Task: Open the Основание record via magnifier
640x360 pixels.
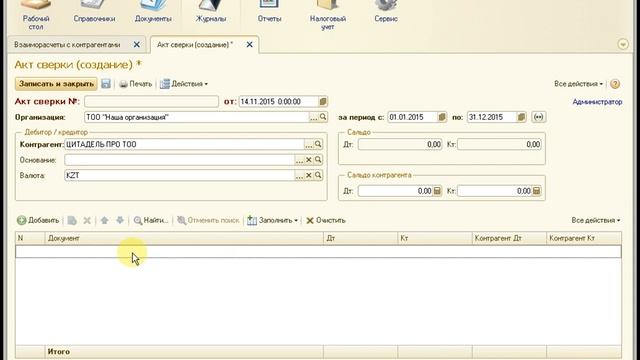Action: coord(318,160)
